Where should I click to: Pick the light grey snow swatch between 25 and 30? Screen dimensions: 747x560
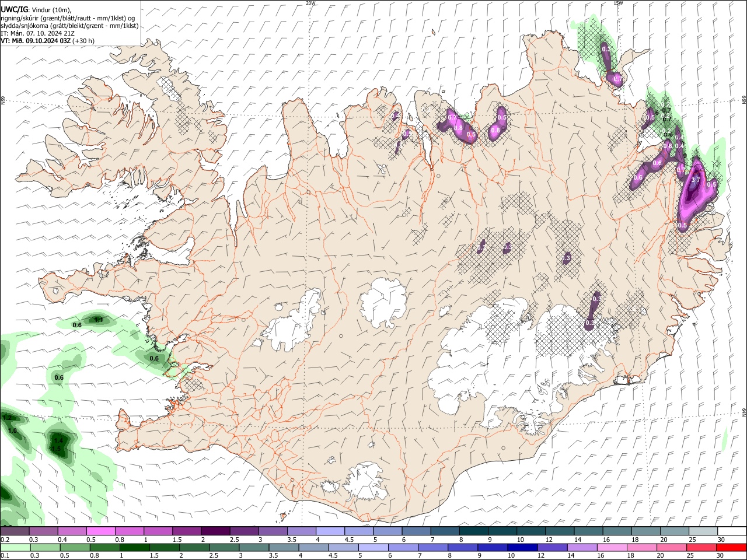703,531
